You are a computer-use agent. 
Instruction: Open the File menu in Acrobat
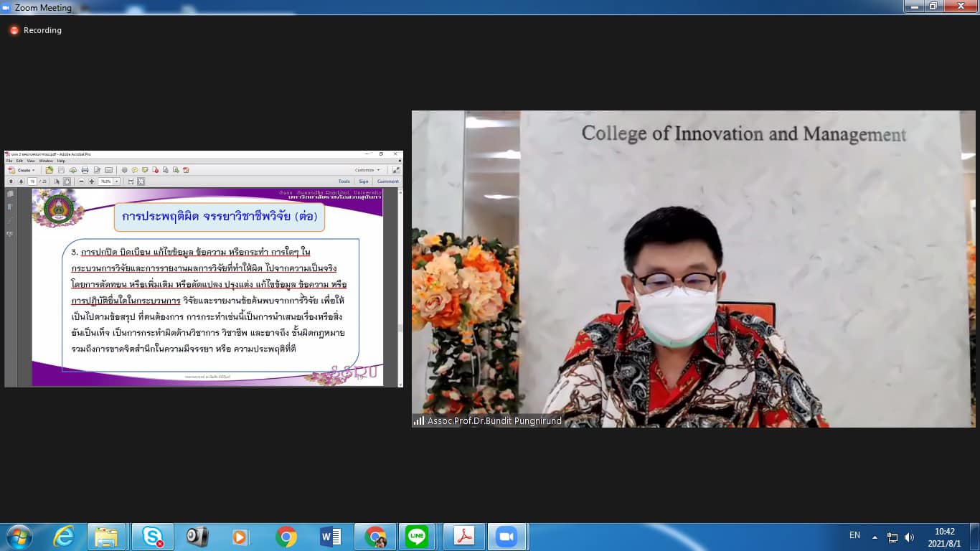[x=9, y=161]
